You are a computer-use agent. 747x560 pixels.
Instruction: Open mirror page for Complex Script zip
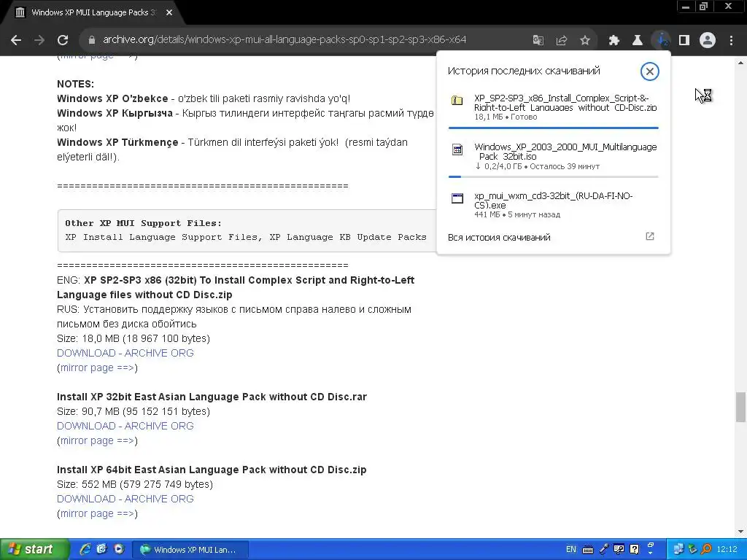(x=97, y=367)
